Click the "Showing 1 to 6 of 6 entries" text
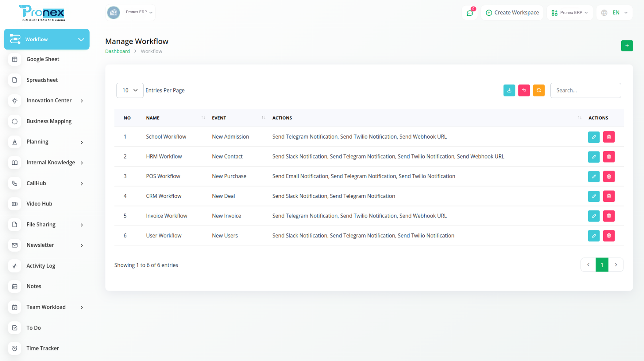Image resolution: width=644 pixels, height=361 pixels. (146, 265)
